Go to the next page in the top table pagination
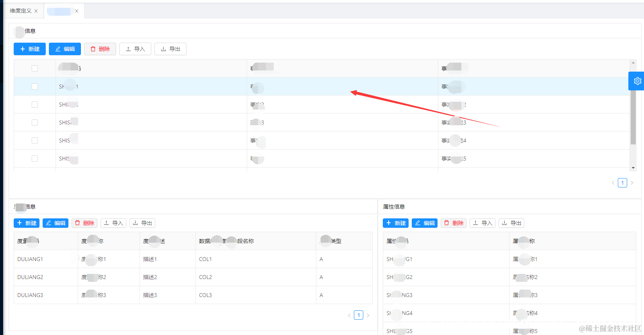The height and width of the screenshot is (335, 644). coord(632,183)
